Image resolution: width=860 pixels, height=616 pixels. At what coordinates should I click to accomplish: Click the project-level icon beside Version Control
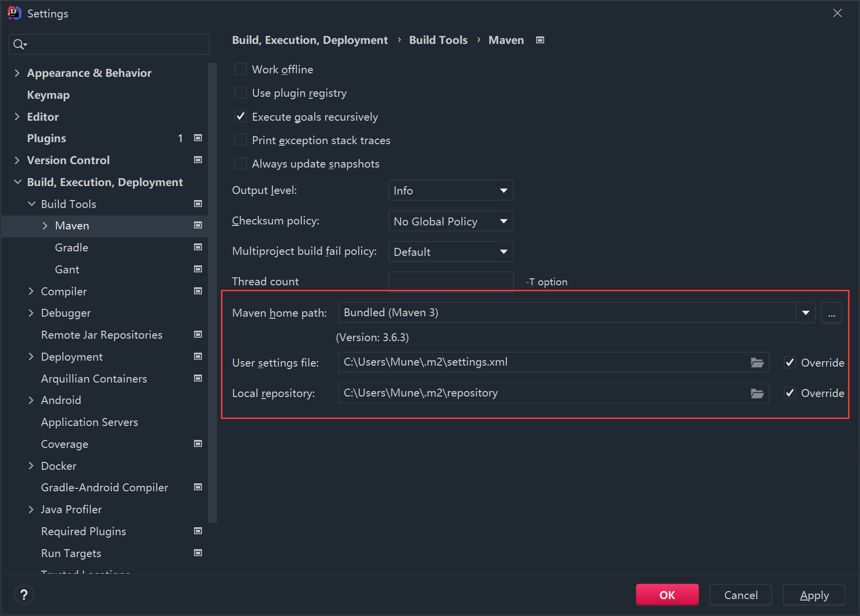point(198,160)
